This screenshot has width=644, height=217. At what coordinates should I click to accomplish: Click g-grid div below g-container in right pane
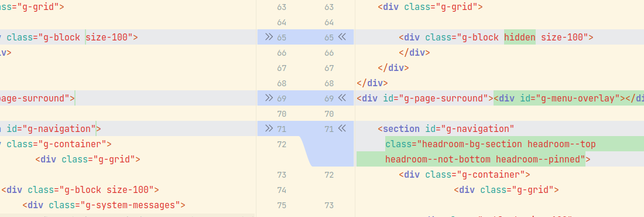click(x=506, y=190)
